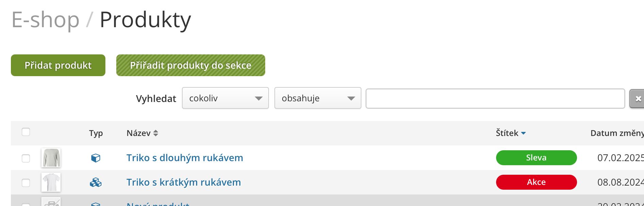This screenshot has height=206, width=644.
Task: Check the box for Triko s dlouhým rukávem
Action: [x=26, y=158]
